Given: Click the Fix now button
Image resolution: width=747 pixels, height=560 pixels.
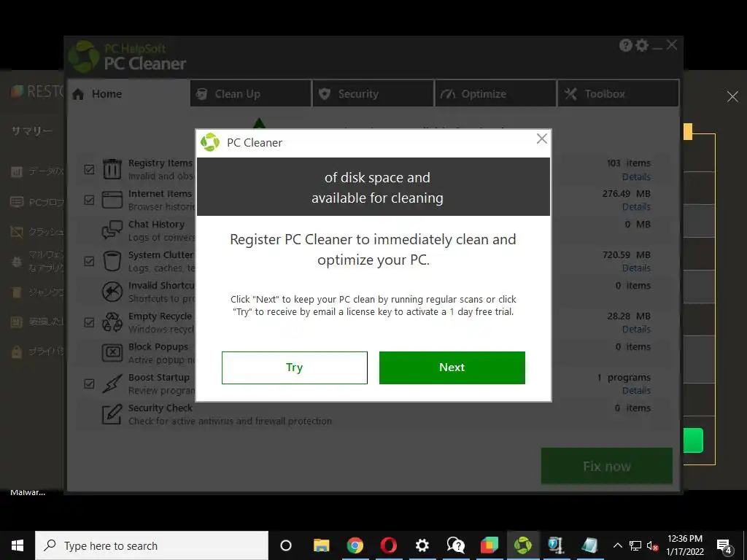Looking at the screenshot, I should click(x=606, y=466).
